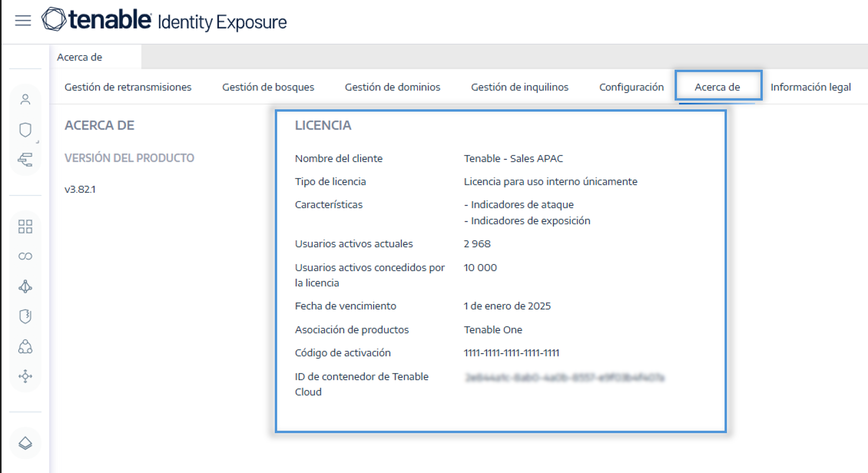Click the Asociación de productos label
Viewport: 868px width, 473px height.
tap(352, 330)
